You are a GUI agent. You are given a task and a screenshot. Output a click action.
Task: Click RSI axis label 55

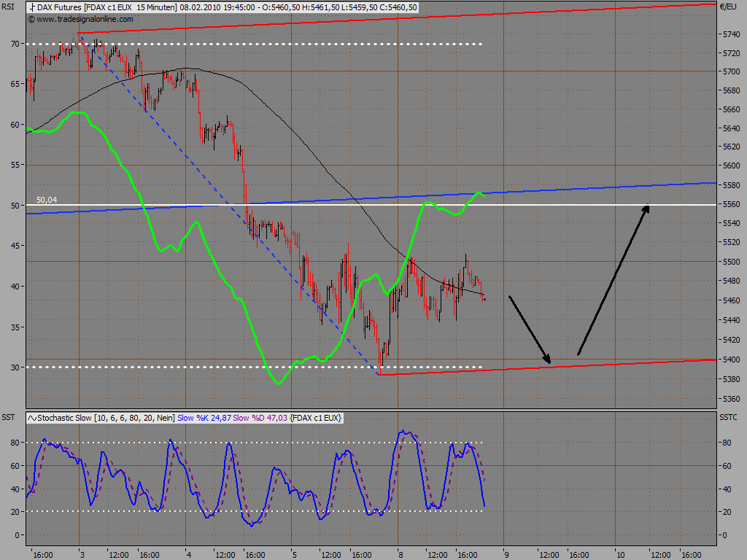click(x=15, y=165)
